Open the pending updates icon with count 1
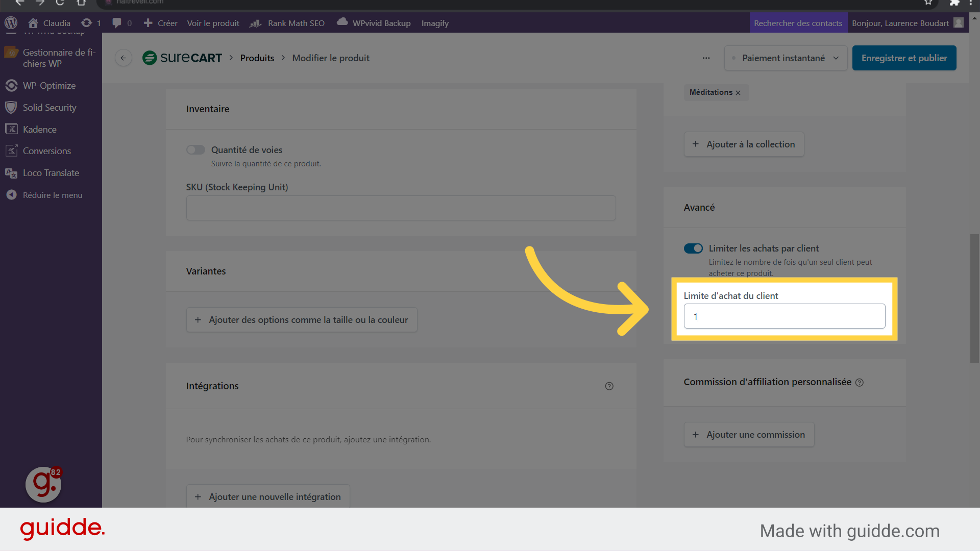The width and height of the screenshot is (980, 551). coord(91,23)
